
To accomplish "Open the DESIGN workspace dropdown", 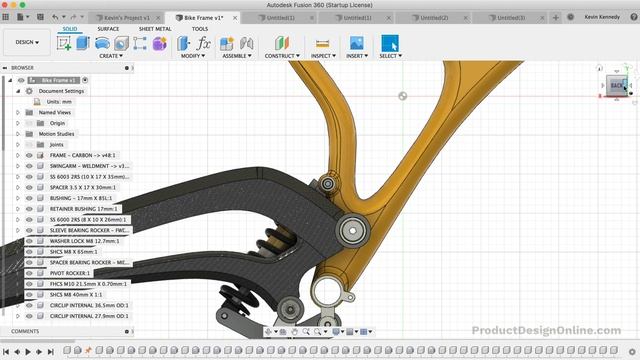I will (x=27, y=42).
